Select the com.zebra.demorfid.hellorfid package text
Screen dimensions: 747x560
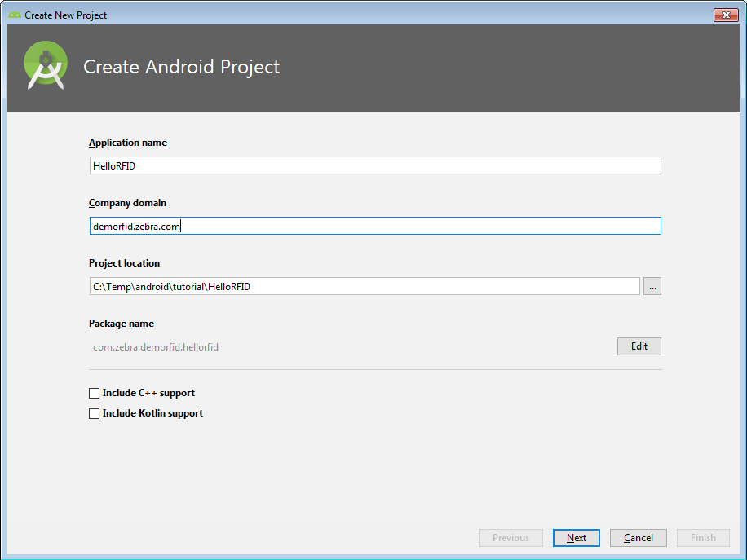pos(156,346)
